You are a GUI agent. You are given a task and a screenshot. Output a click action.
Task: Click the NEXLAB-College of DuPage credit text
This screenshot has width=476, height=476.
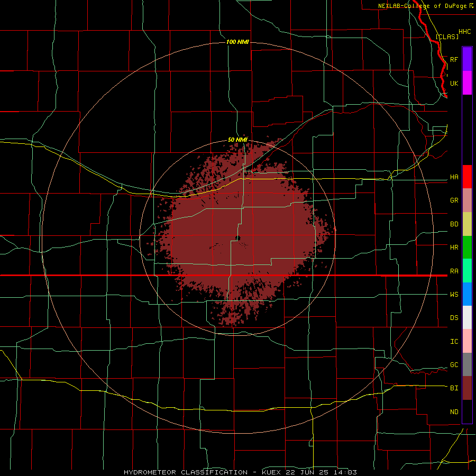pyautogui.click(x=422, y=6)
